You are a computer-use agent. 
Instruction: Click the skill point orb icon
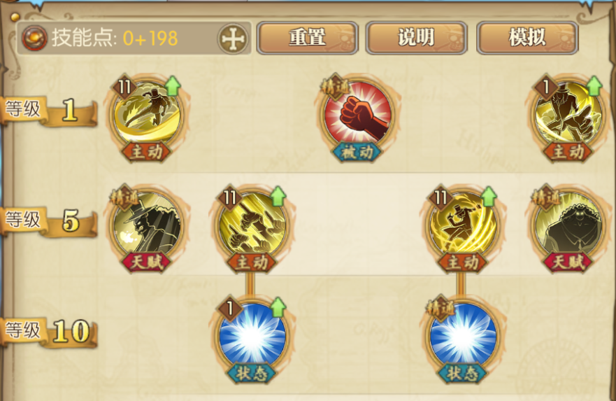click(x=34, y=38)
